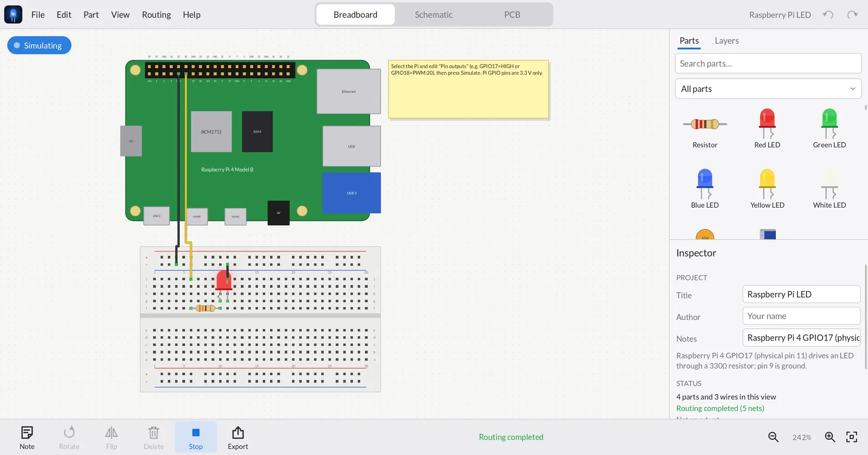Open the Edit menu
This screenshot has width=868, height=455.
coord(64,15)
